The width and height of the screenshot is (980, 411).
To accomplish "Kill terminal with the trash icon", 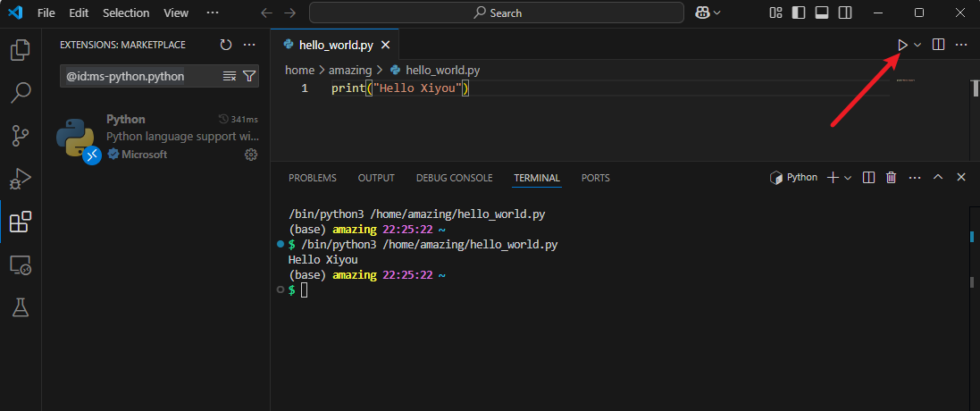I will (891, 178).
